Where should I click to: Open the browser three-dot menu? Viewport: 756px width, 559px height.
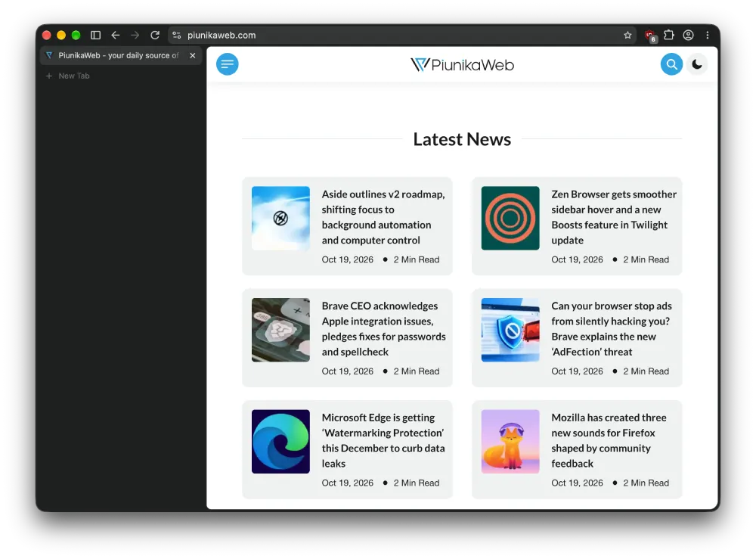[708, 36]
